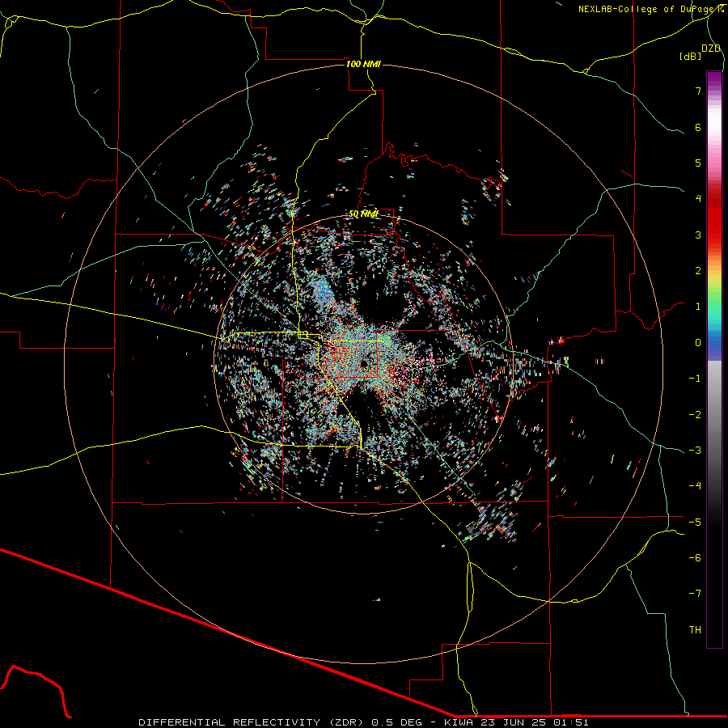This screenshot has width=728, height=728.
Task: Click the 50 NMI range ring label
Action: (363, 214)
